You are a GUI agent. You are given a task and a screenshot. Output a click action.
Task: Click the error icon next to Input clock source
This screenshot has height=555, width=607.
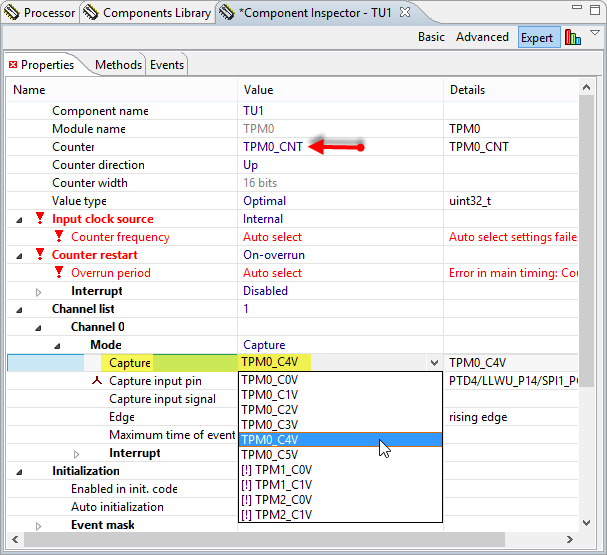click(40, 219)
